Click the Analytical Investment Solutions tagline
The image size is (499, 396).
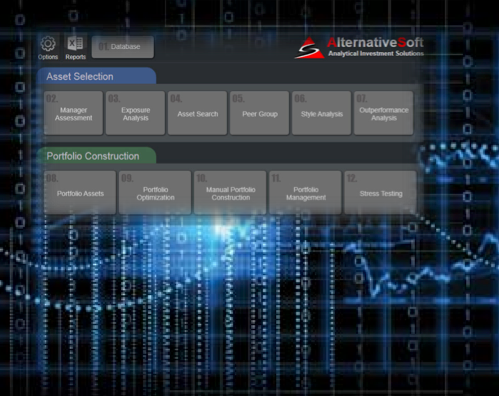coord(376,54)
